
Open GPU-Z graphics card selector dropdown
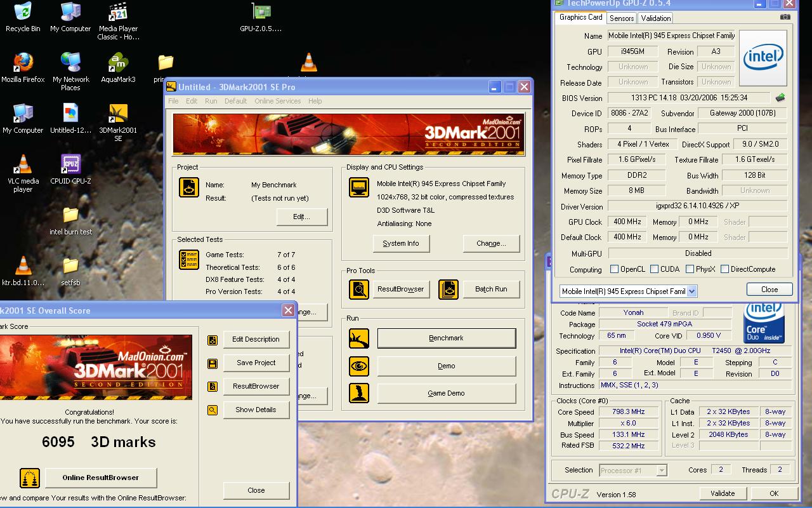691,291
